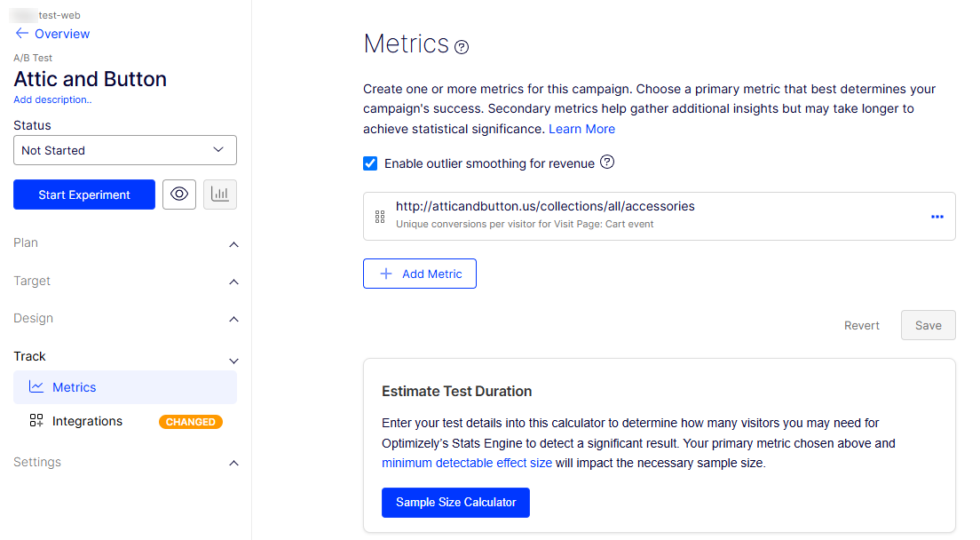Screen dimensions: 980x540
Task: Collapse the Track section
Action: click(x=125, y=357)
